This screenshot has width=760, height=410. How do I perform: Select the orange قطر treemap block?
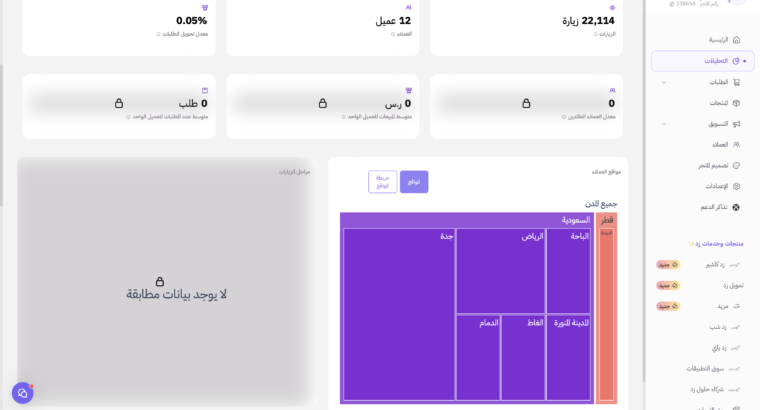click(606, 308)
